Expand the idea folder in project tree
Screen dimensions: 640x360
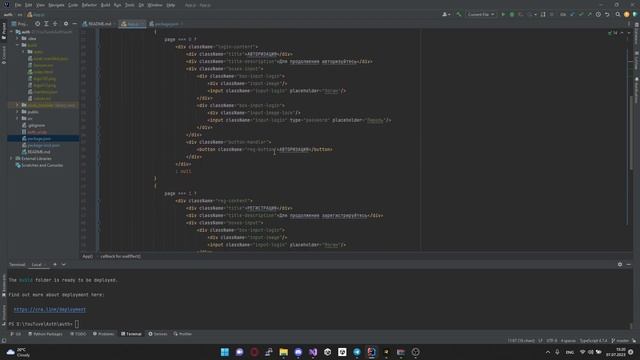(18, 38)
